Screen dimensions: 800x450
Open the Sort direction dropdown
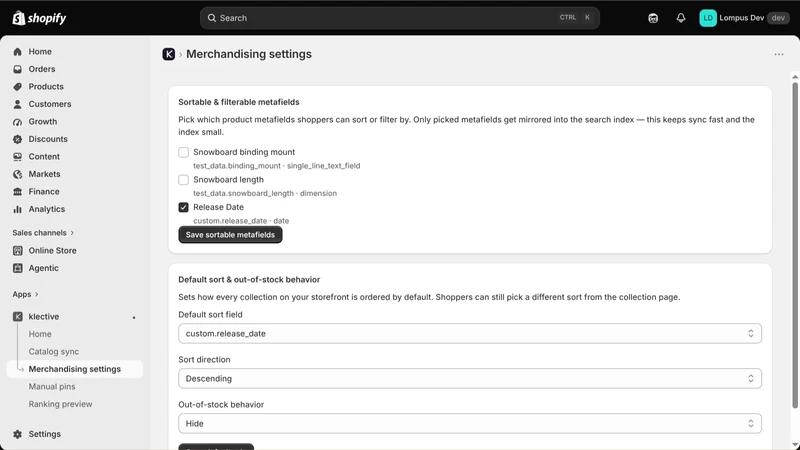[470, 379]
